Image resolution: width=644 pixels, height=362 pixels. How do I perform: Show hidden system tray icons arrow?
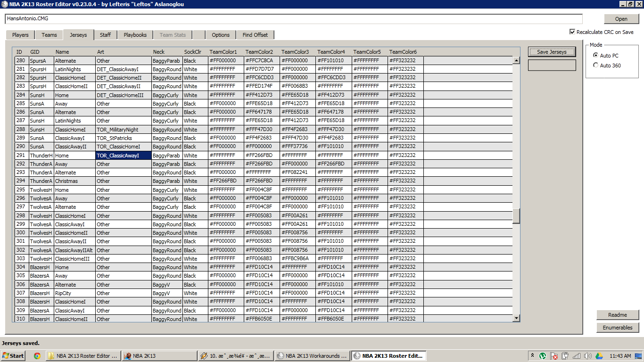pyautogui.click(x=533, y=356)
